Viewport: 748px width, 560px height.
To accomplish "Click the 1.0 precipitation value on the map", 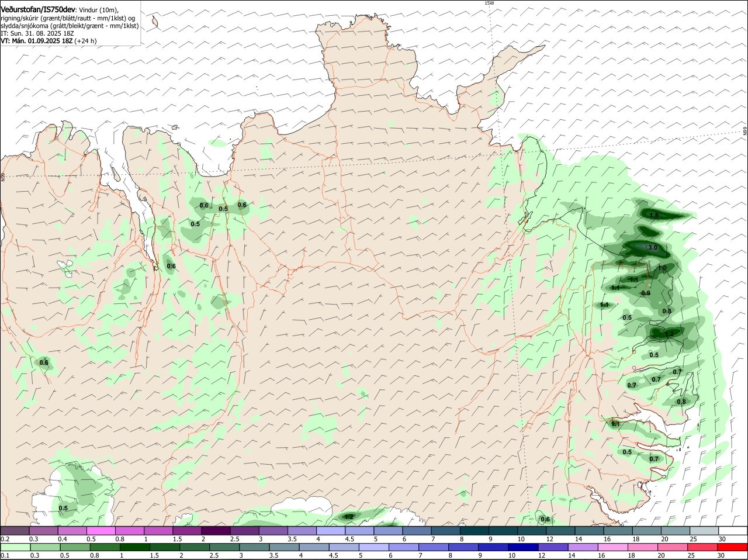I will coord(662,268).
